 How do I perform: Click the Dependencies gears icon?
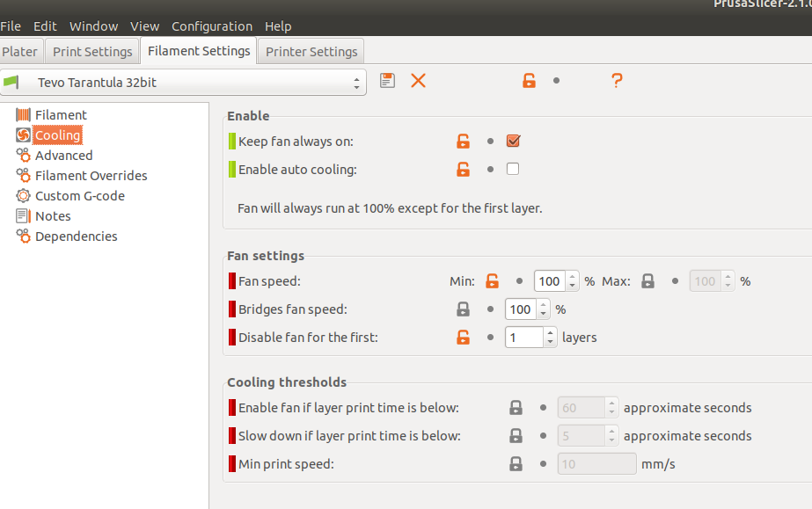point(23,236)
